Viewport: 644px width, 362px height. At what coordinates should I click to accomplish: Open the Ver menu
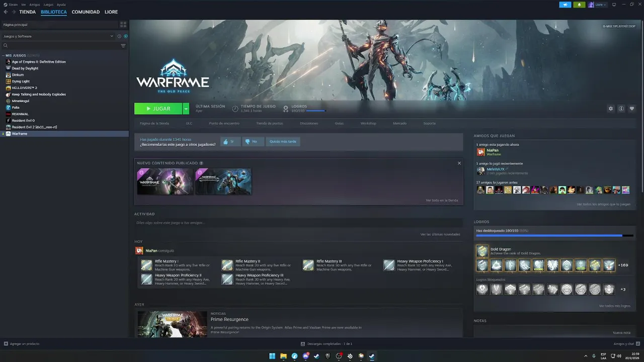click(24, 5)
